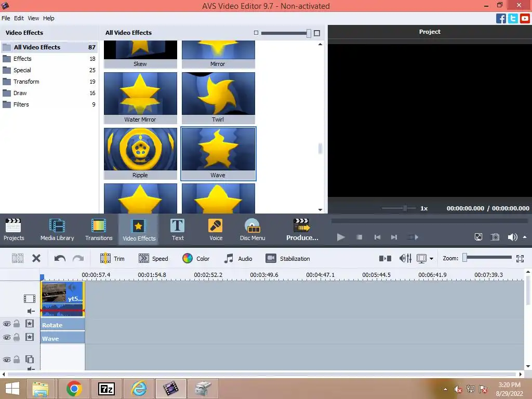Select the Wave effect thumbnail

click(218, 153)
